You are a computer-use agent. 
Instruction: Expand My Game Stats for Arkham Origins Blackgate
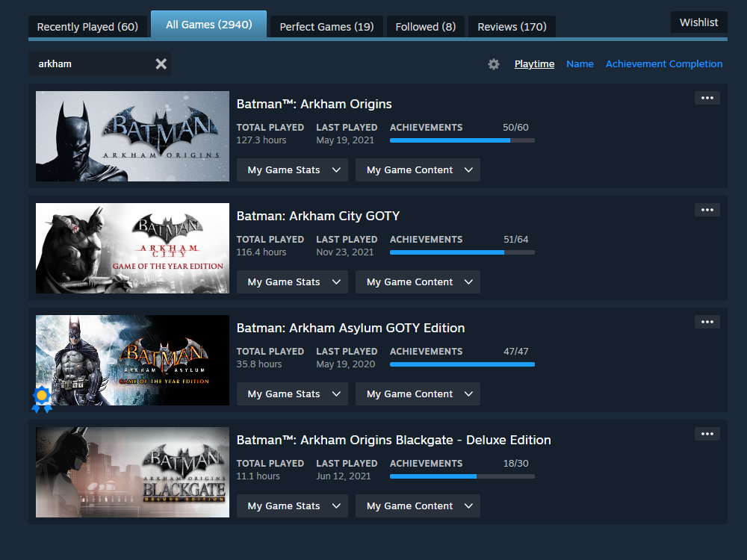292,505
